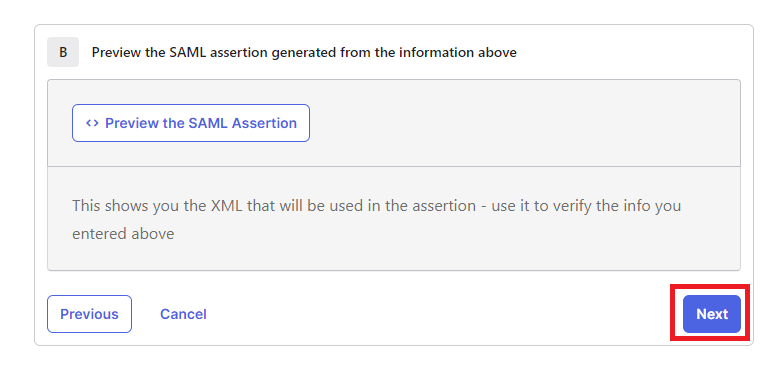Viewport: 783px width, 365px height.
Task: Click the description text about XML assertion
Action: click(377, 220)
